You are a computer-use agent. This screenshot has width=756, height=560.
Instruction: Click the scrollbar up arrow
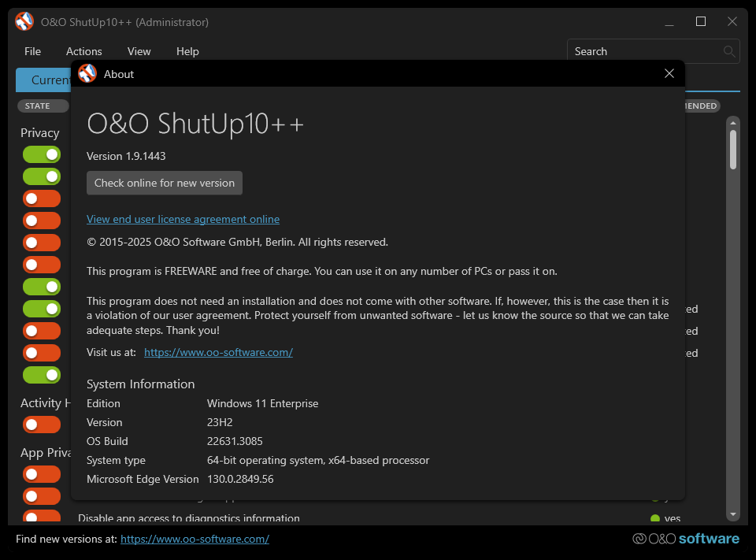[733, 123]
